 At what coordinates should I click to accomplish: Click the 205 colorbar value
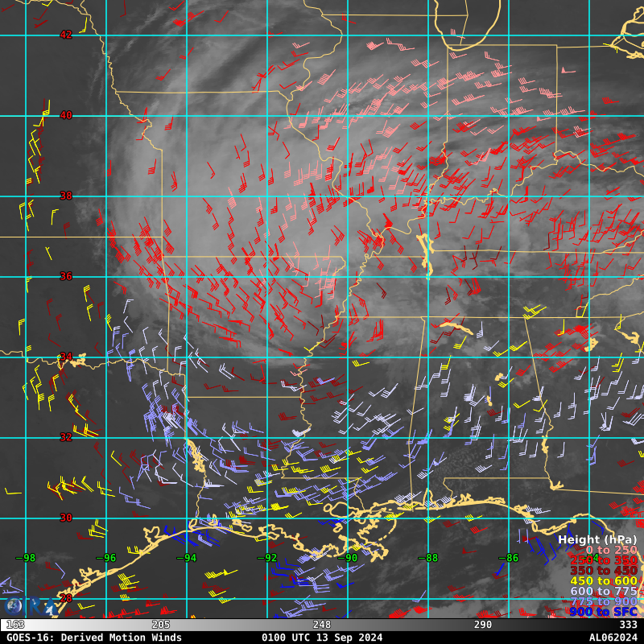click(x=160, y=625)
